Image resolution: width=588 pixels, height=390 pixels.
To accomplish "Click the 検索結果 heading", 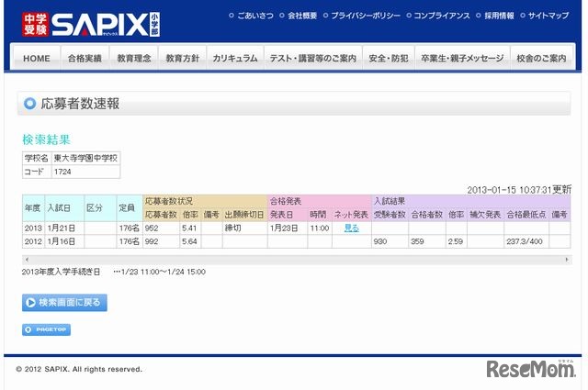I will (x=46, y=139).
